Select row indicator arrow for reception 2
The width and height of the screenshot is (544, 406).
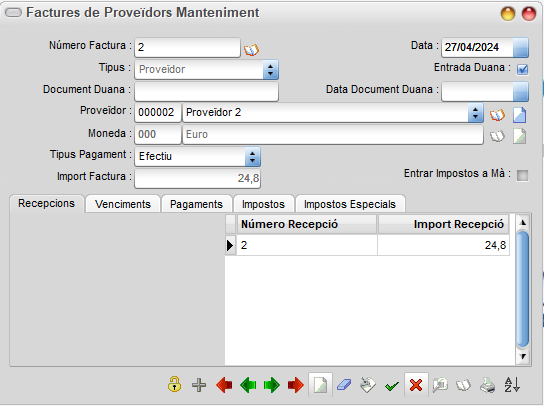pyautogui.click(x=230, y=245)
